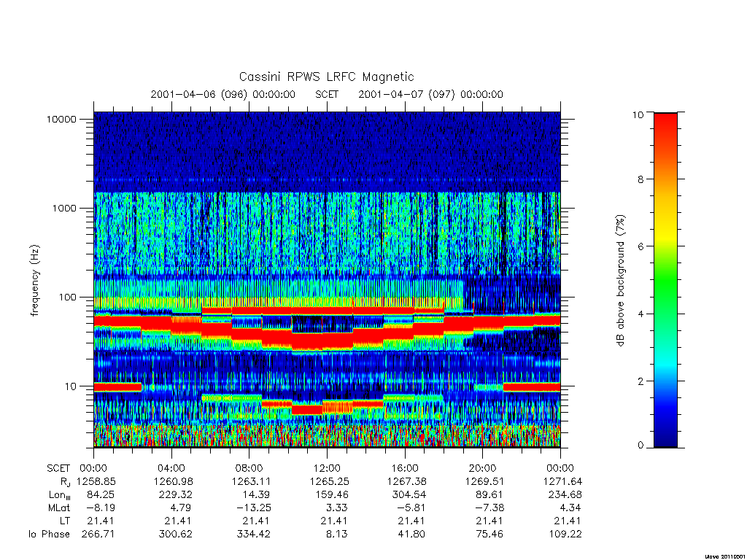Click the 'Cassini RPWS LRFC Magnetic' plot title
Screen dimensions: 747x560
pos(326,77)
